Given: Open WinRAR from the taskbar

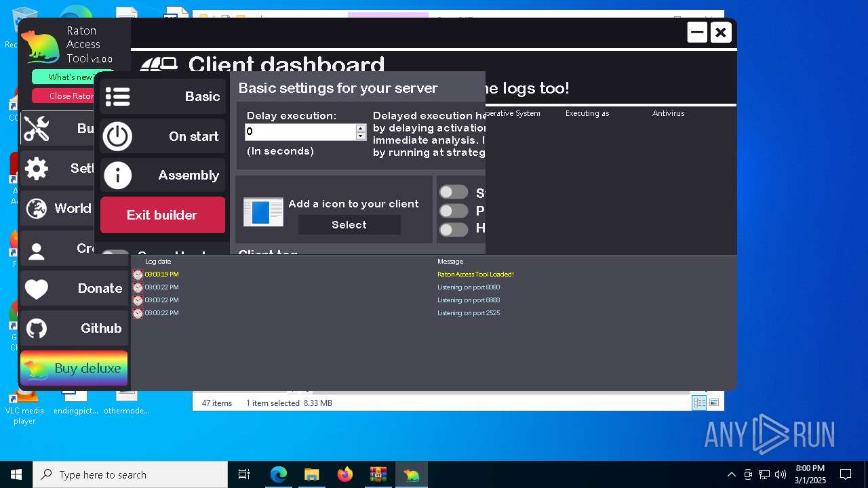Looking at the screenshot, I should (378, 474).
